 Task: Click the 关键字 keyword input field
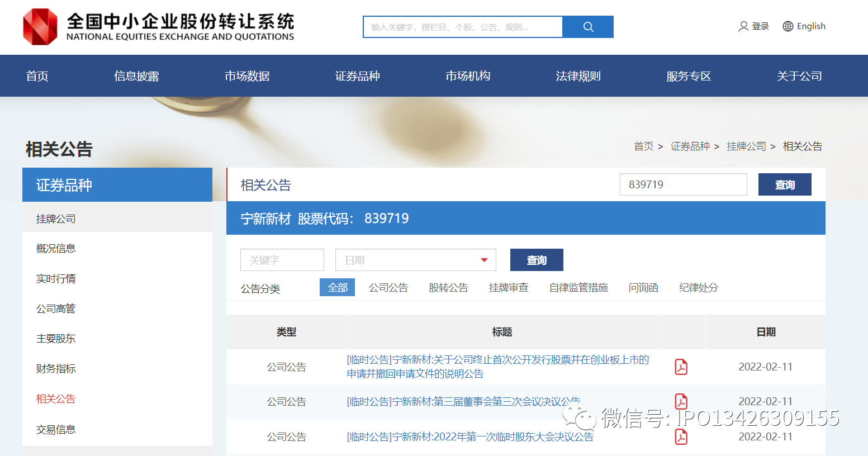282,260
